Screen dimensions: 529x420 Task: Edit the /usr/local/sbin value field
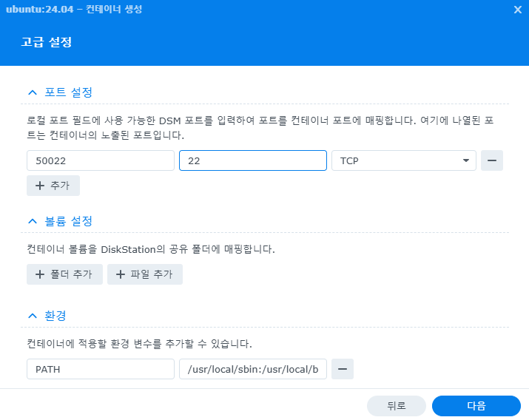pos(253,369)
